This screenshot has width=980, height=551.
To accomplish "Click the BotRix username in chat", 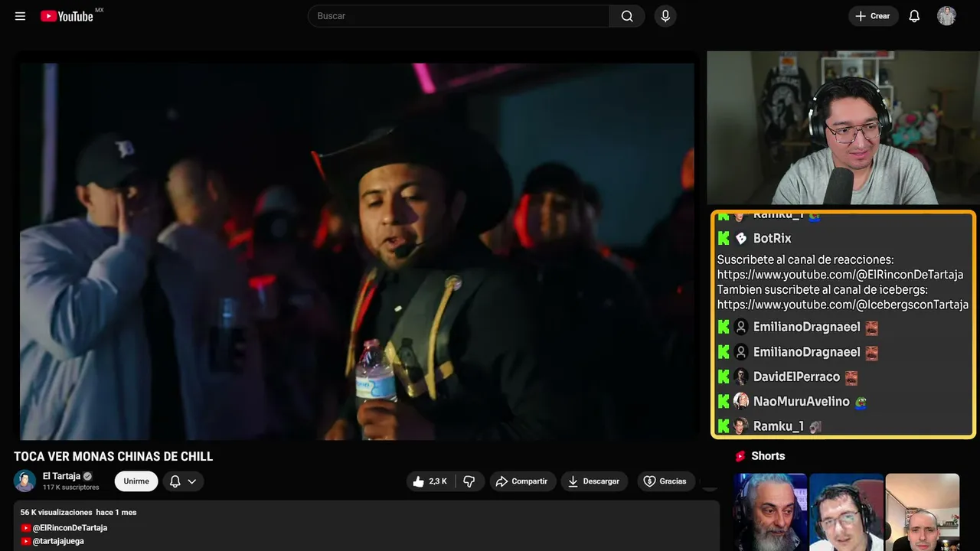I will click(773, 239).
